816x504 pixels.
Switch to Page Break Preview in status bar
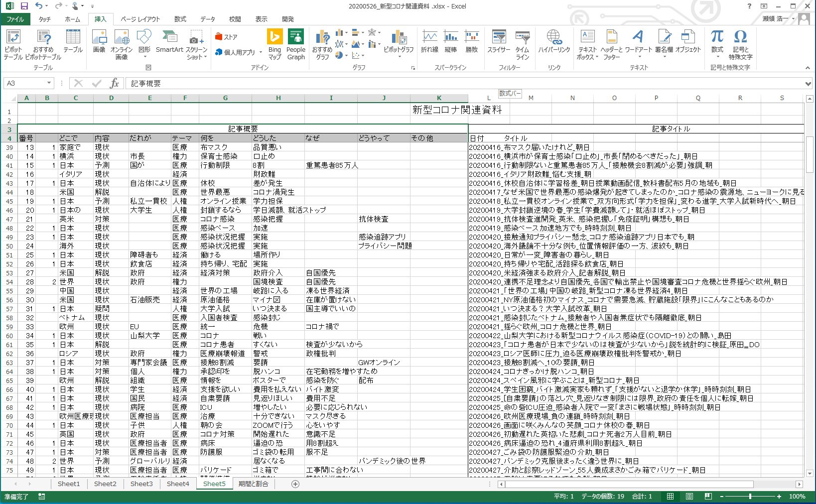tap(708, 496)
